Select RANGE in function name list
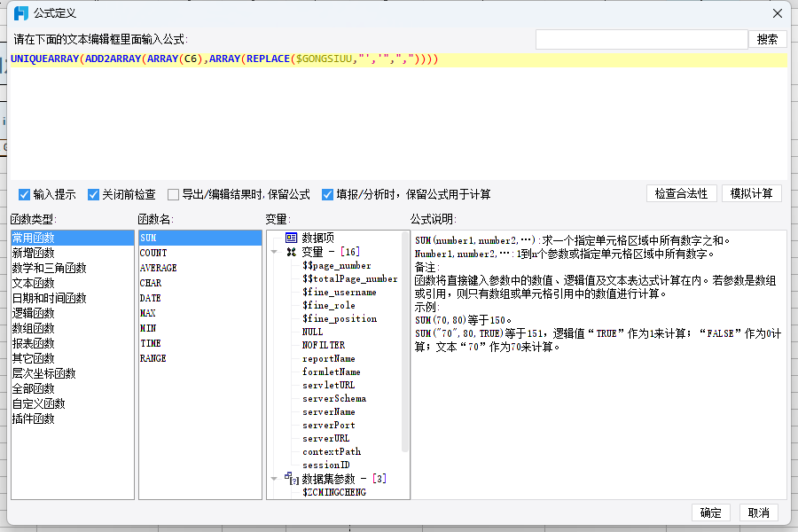Image resolution: width=798 pixels, height=532 pixels. pyautogui.click(x=200, y=358)
